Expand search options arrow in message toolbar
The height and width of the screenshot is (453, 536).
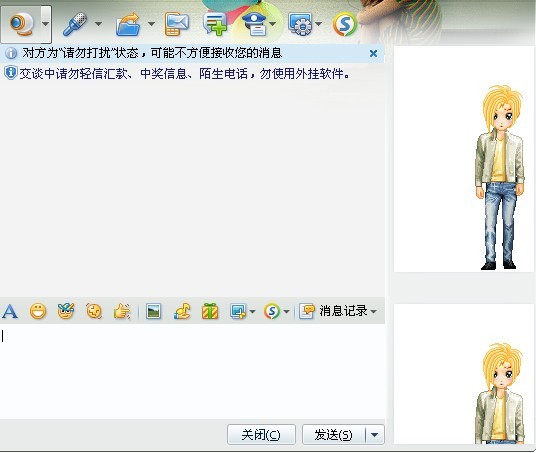(x=287, y=311)
